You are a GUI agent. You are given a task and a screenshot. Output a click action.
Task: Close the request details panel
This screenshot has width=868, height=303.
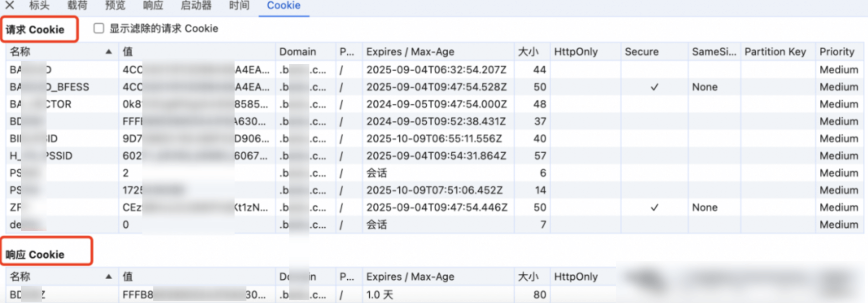pos(9,5)
